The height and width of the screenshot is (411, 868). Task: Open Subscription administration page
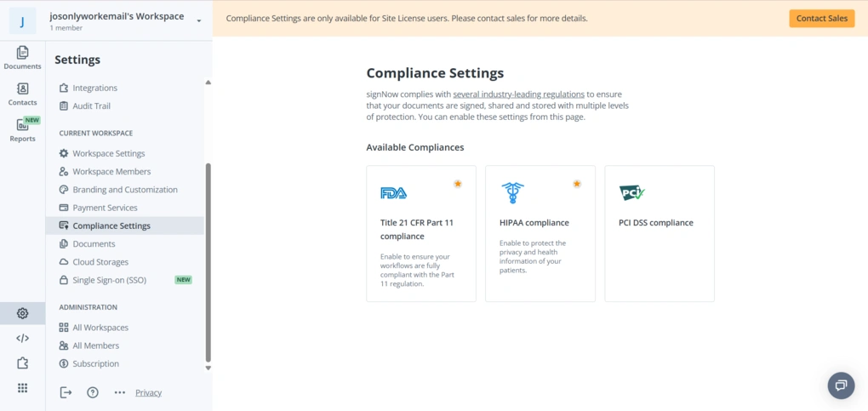96,364
